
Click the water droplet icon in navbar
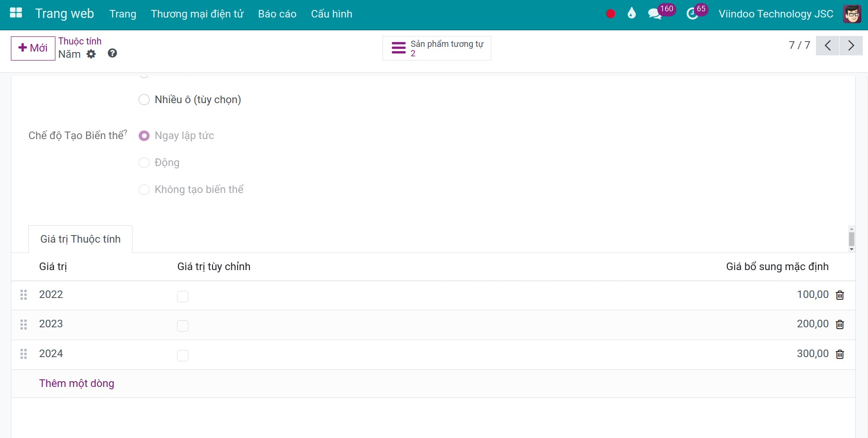click(631, 14)
